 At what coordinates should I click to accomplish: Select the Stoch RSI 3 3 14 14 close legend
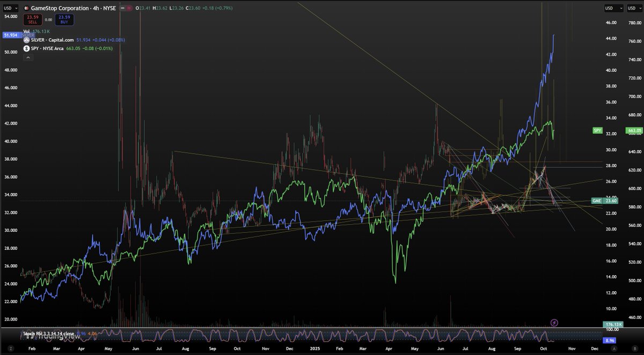[48, 332]
